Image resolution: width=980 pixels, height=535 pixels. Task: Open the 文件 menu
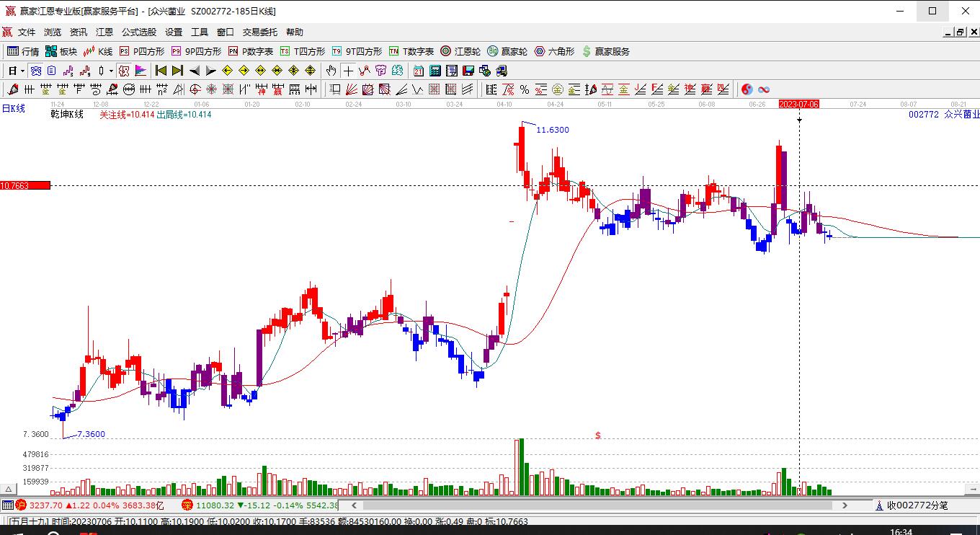click(x=27, y=32)
